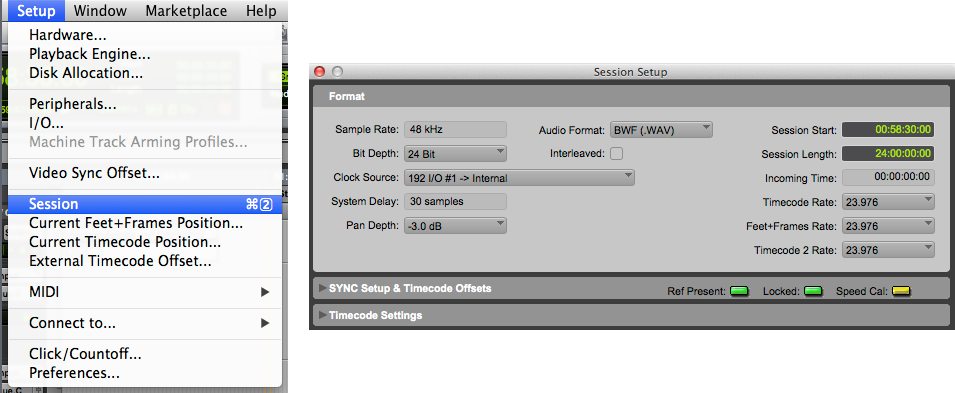This screenshot has width=955, height=393.
Task: Click the Speed Cal yellow indicator
Action: [901, 291]
